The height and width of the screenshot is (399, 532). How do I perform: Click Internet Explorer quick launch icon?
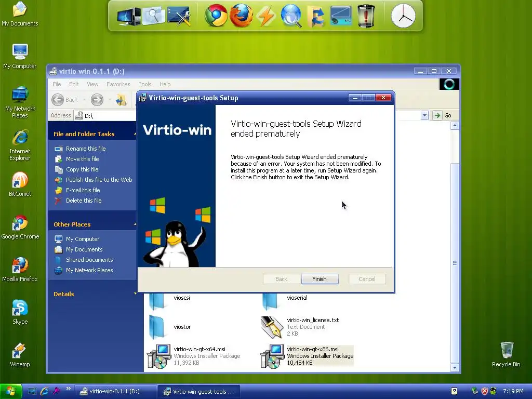(x=44, y=391)
